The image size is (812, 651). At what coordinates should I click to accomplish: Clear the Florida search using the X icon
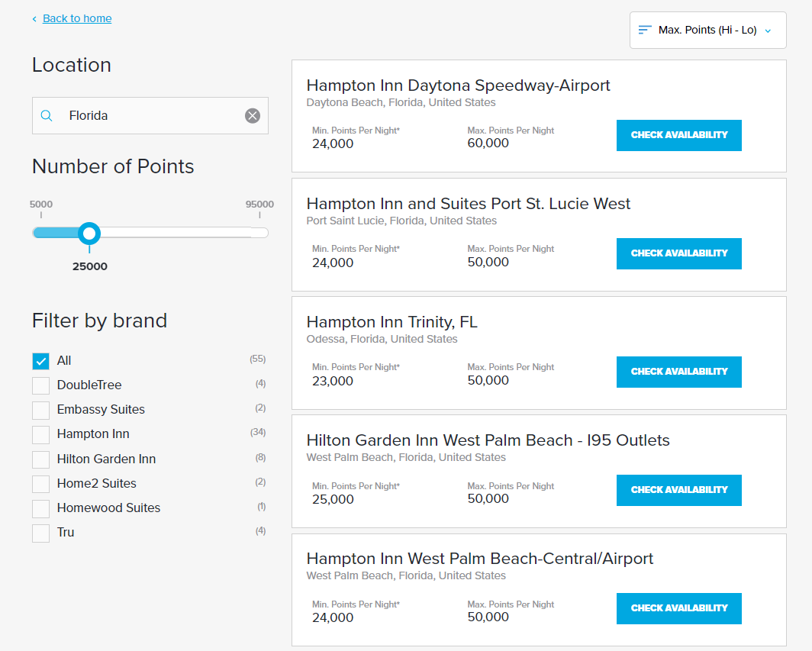tap(253, 115)
